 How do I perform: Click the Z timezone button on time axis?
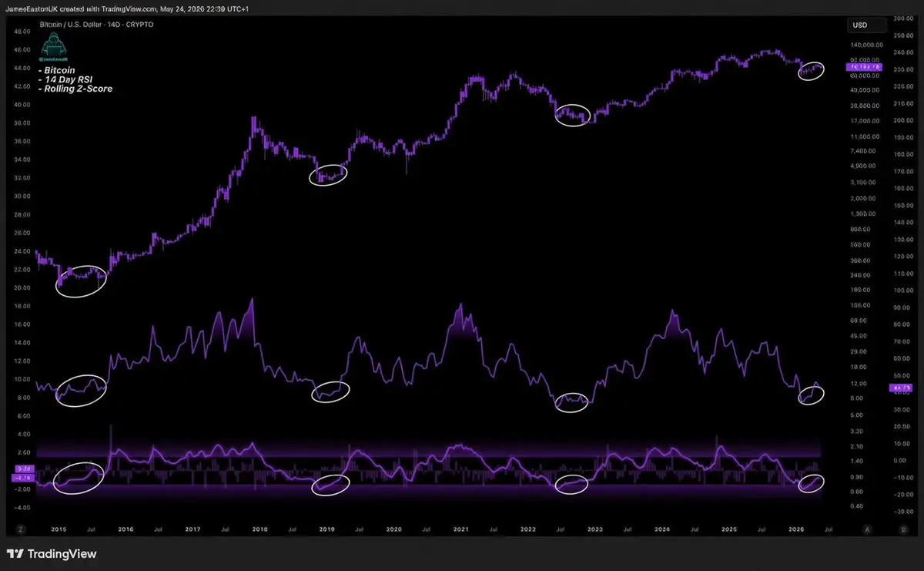[x=22, y=529]
